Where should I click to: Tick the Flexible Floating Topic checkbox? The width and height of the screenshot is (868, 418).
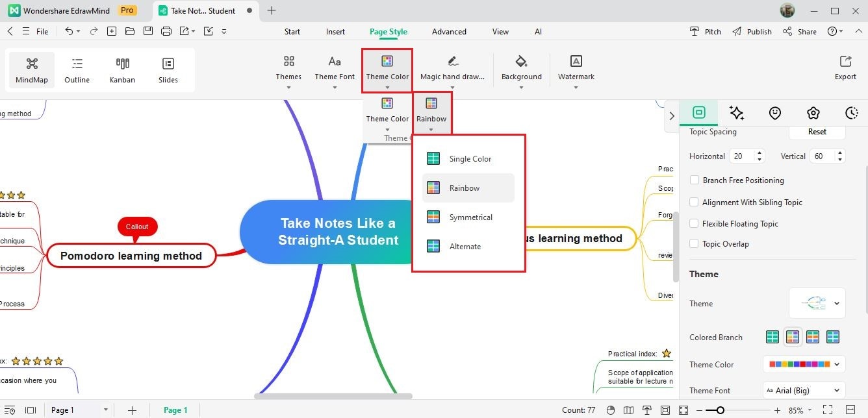tap(695, 224)
